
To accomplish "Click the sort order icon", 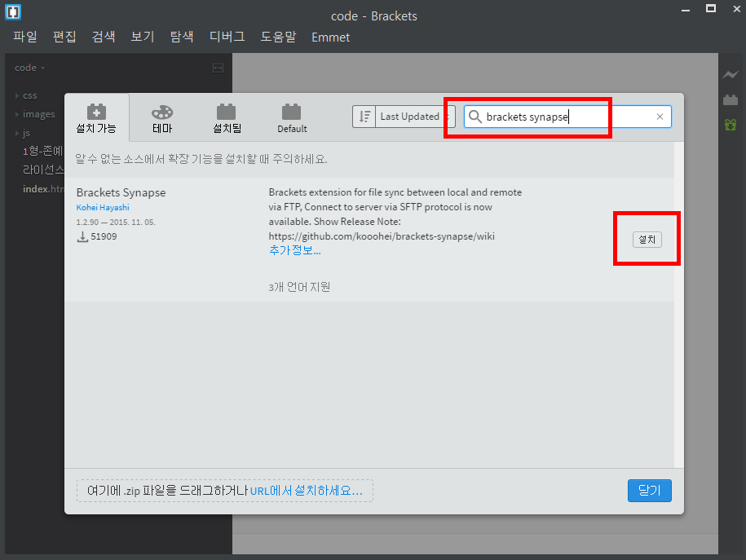I will [364, 117].
